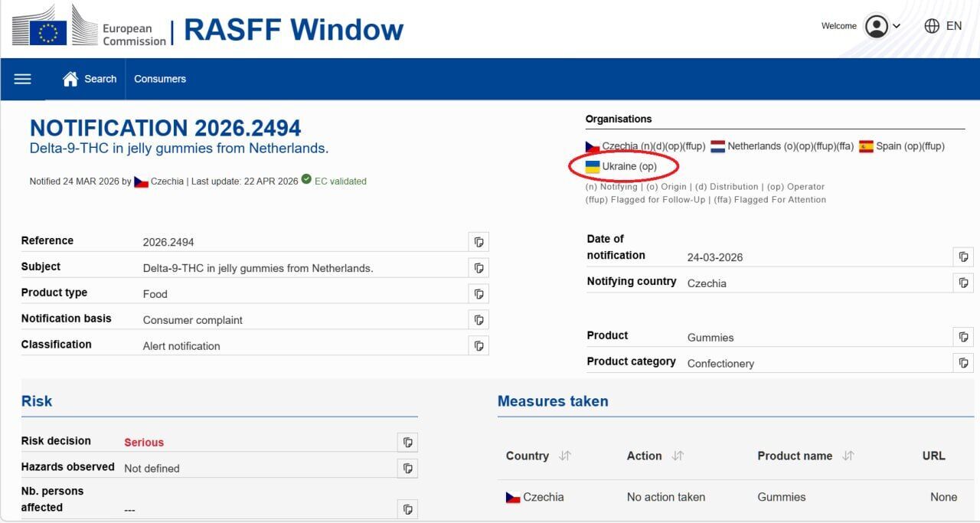The height and width of the screenshot is (523, 980).
Task: Sort measures table by Country column
Action: tap(565, 456)
